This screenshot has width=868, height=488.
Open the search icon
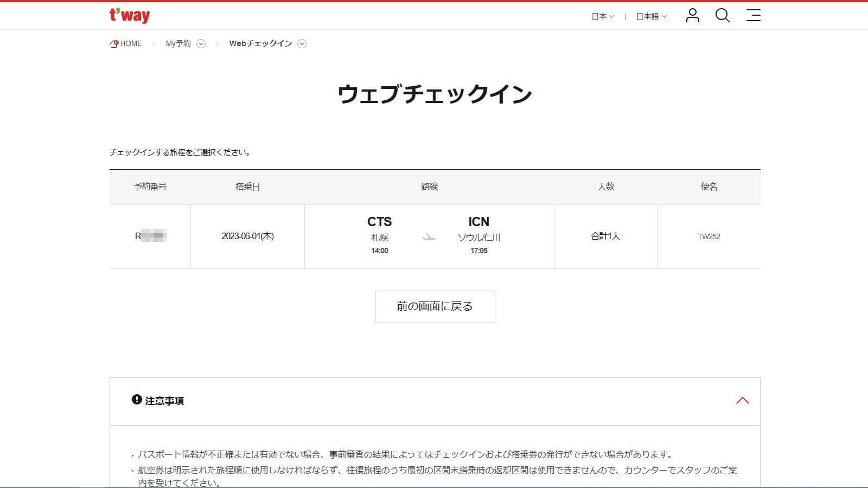coord(722,16)
